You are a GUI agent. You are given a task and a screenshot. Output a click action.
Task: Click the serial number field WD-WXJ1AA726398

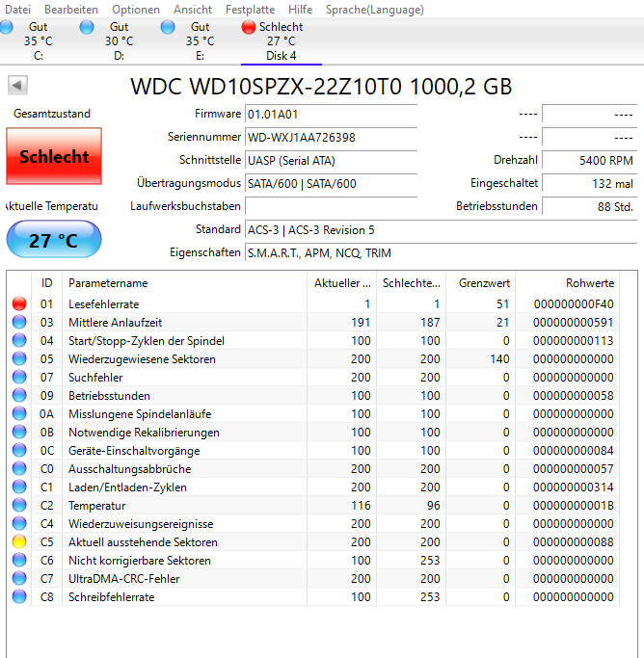pyautogui.click(x=332, y=137)
